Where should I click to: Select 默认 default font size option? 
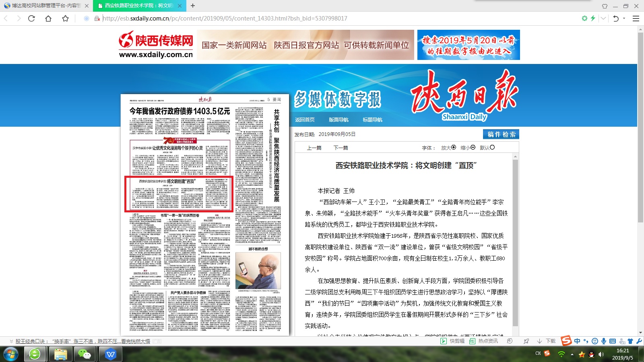pos(487,148)
